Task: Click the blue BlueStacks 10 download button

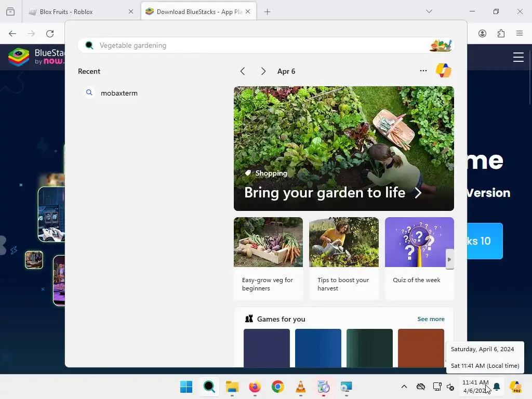Action: coord(485,241)
